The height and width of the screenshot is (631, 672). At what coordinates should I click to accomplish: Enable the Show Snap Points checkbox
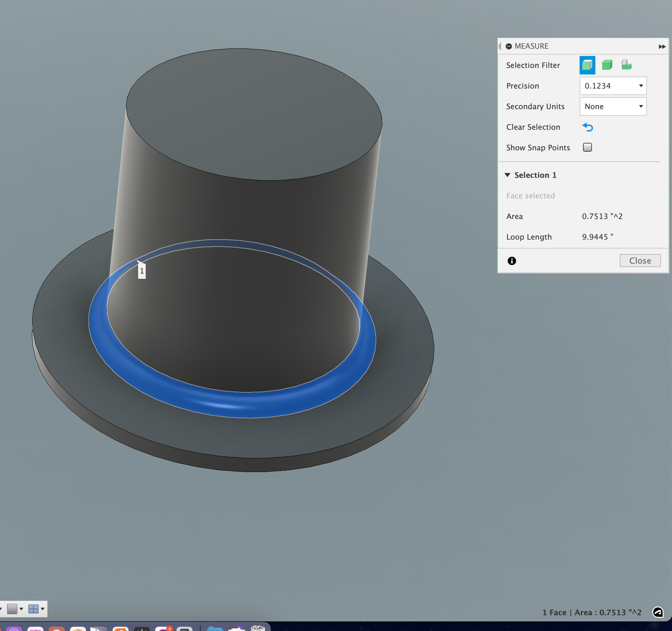(x=587, y=147)
